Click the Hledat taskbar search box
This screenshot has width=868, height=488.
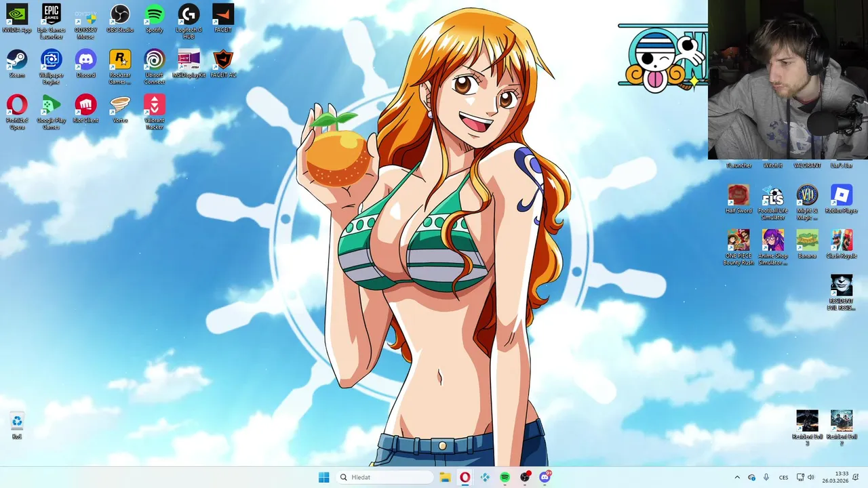pos(384,477)
